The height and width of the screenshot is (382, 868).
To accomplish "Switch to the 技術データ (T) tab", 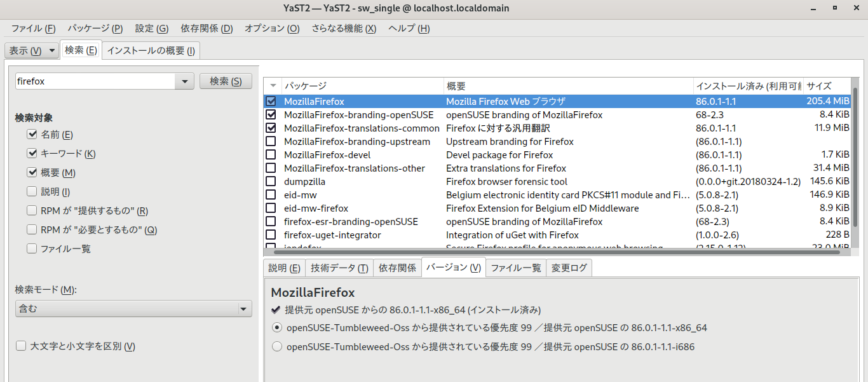I will point(339,268).
